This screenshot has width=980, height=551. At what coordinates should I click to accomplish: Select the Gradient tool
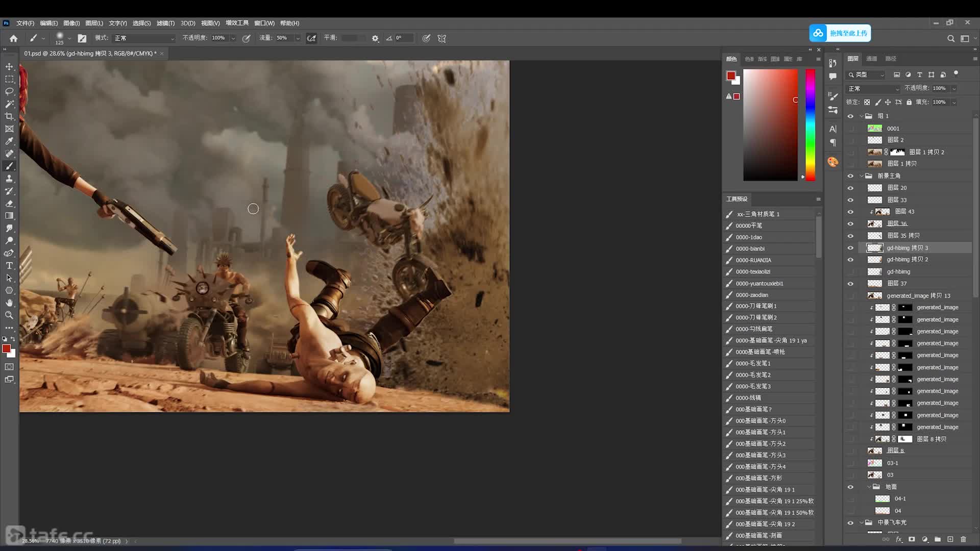pyautogui.click(x=9, y=216)
